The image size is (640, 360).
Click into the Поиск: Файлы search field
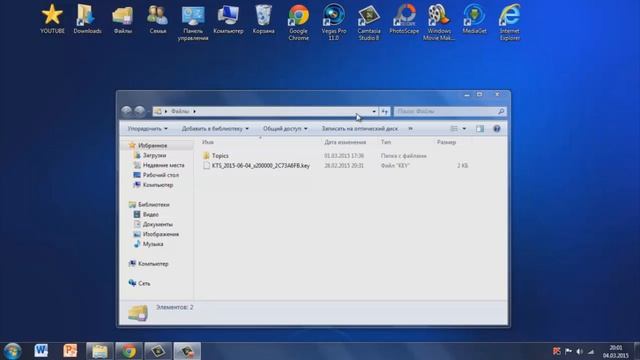[446, 111]
